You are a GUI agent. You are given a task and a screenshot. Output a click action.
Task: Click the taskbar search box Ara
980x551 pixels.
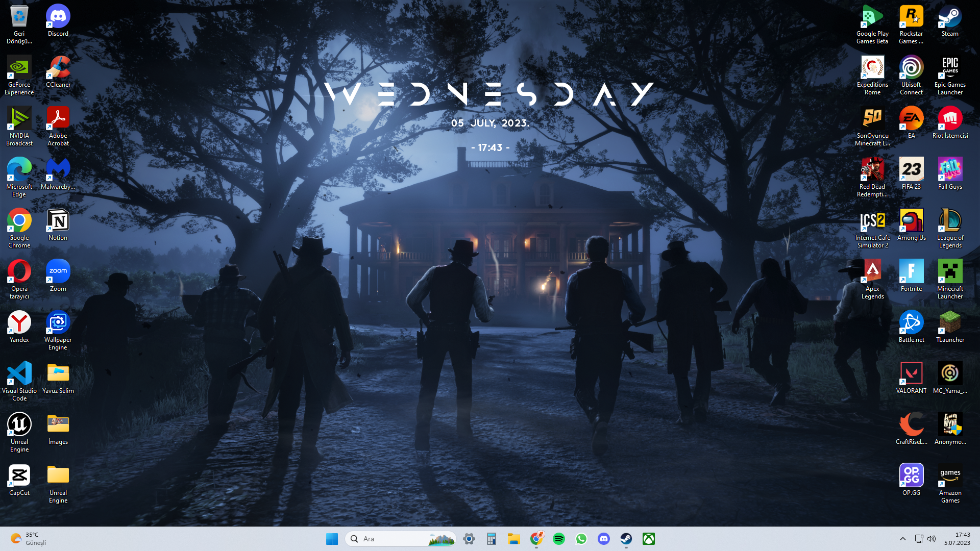(400, 539)
